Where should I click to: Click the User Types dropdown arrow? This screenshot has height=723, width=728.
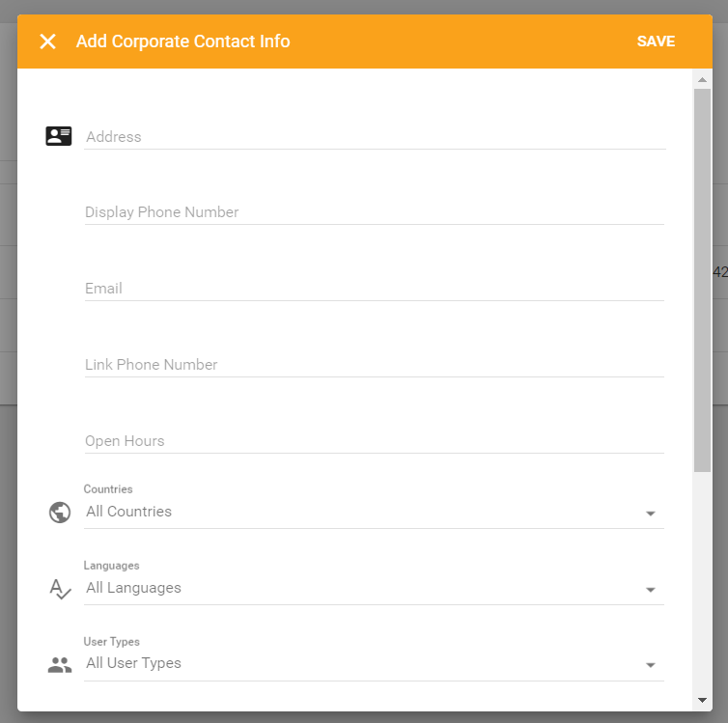pyautogui.click(x=651, y=666)
